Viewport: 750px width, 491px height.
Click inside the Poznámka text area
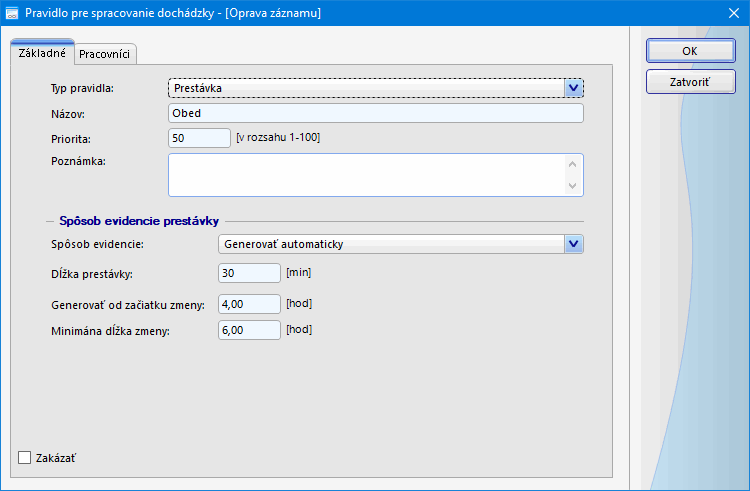click(365, 175)
